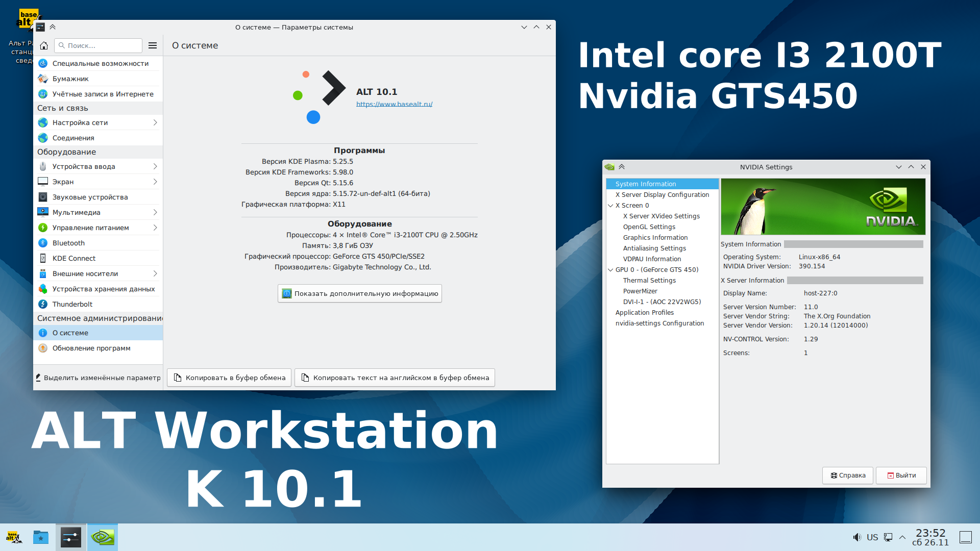The width and height of the screenshot is (980, 551).
Task: Open KDE Connect settings
Action: click(73, 258)
